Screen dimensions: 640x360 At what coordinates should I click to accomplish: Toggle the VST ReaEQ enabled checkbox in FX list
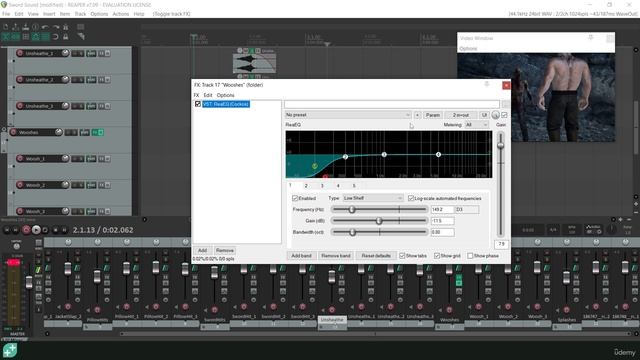tap(198, 104)
